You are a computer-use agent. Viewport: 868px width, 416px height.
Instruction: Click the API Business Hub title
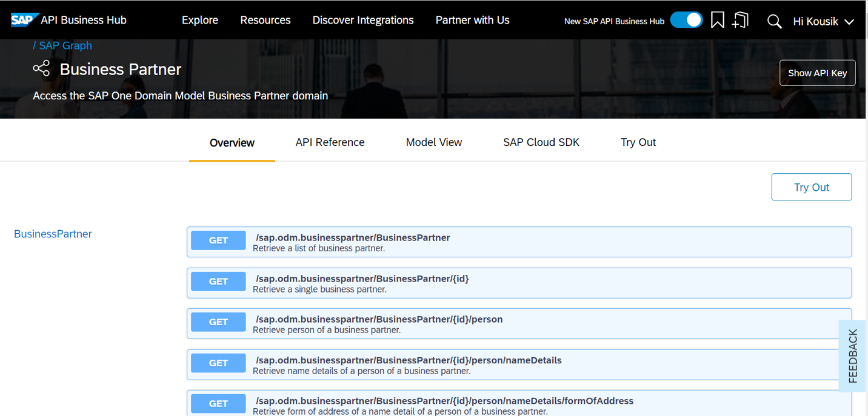click(84, 20)
